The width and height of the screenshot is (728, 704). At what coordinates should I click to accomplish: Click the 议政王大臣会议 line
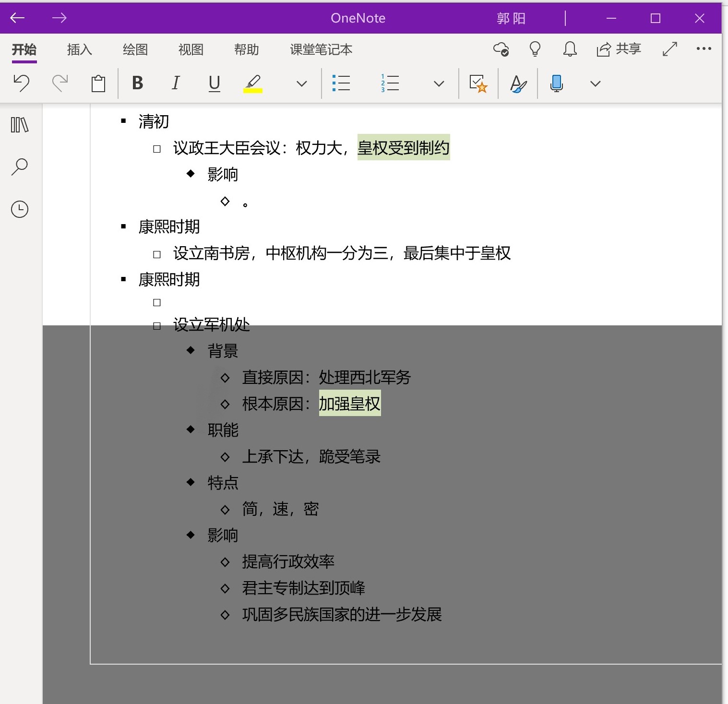pyautogui.click(x=312, y=147)
